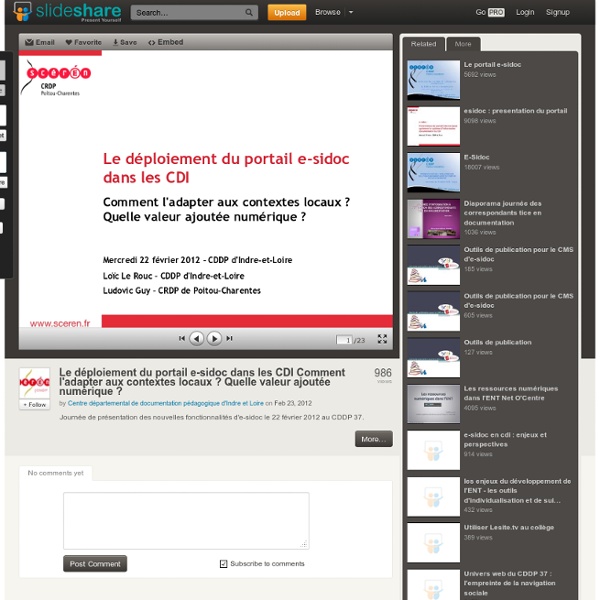Viewport: 600px width, 600px height.
Task: Click the 986 views counter
Action: coord(383,375)
